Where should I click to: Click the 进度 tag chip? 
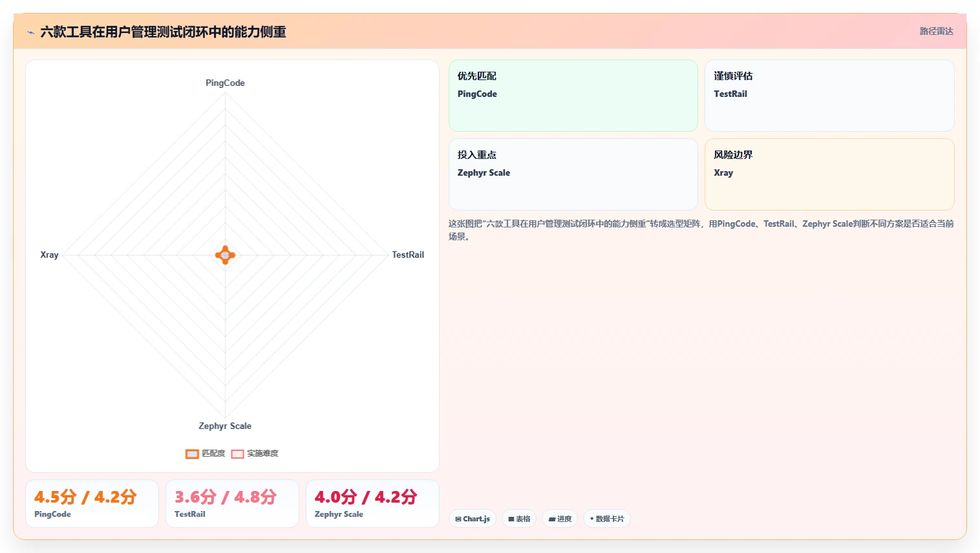click(560, 519)
